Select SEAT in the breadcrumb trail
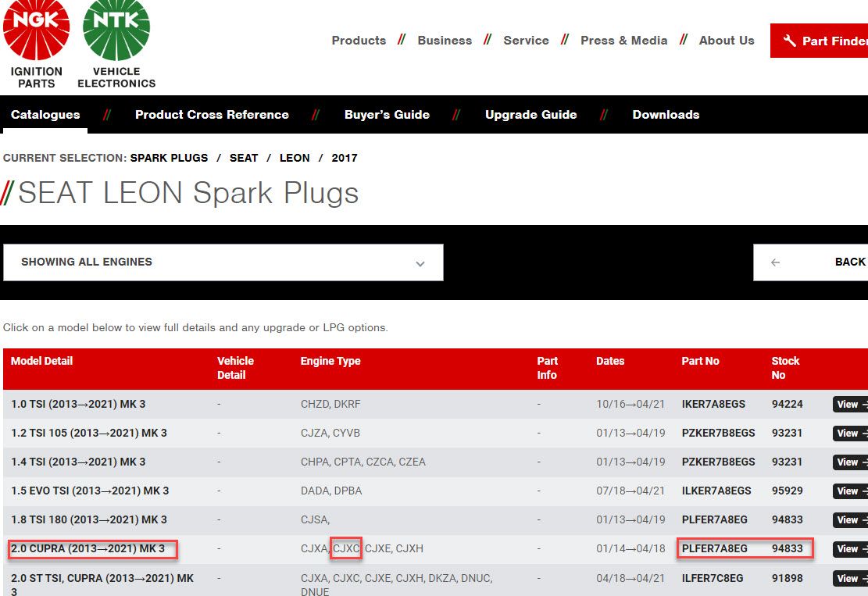Screen dimensions: 868x596 coord(244,158)
